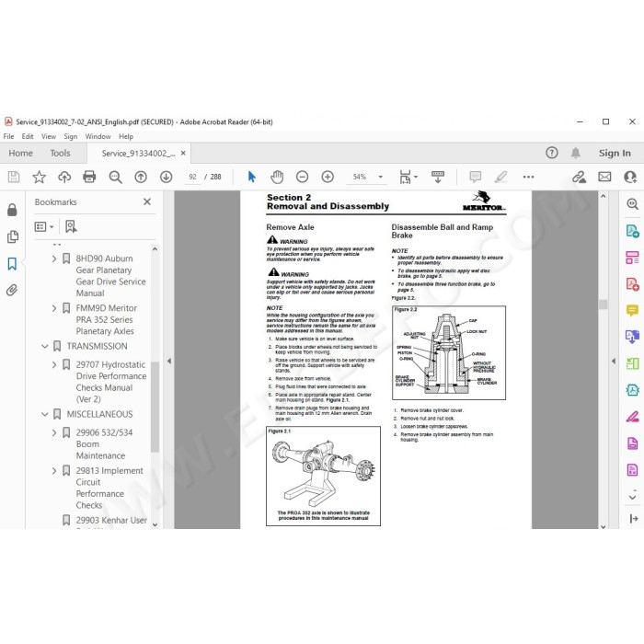
Task: Click the zoom percentage field 54%
Action: coord(360,177)
